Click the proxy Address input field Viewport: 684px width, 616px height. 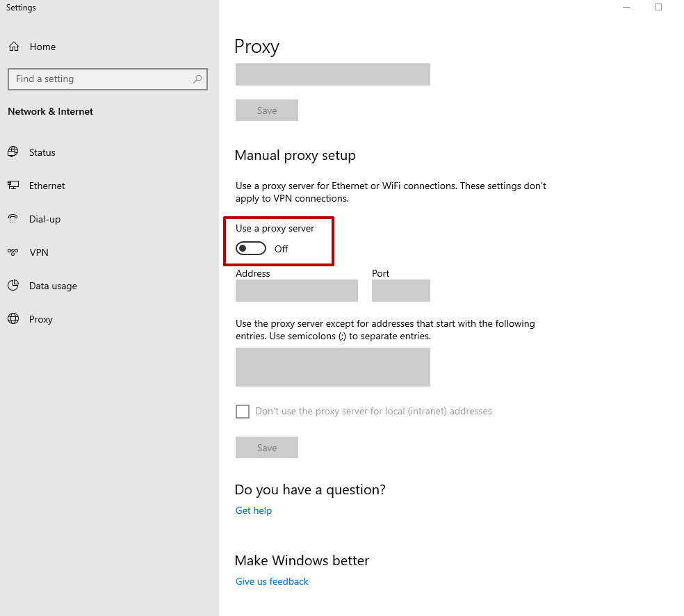click(297, 291)
